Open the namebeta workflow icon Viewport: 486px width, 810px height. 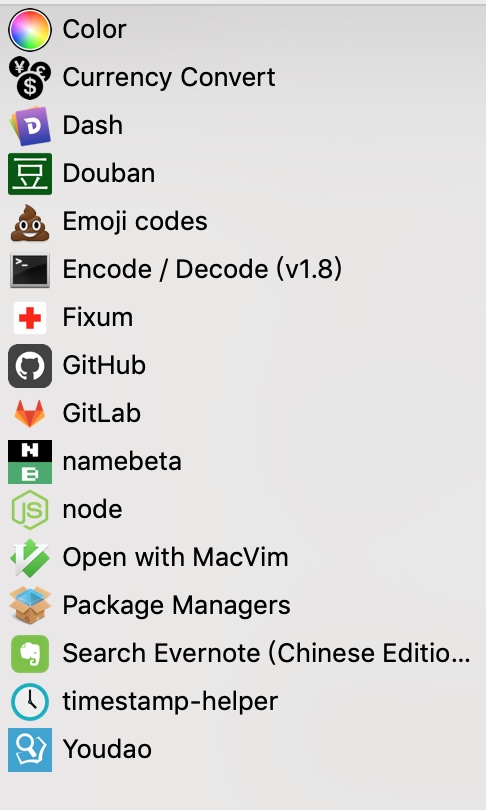(x=30, y=462)
